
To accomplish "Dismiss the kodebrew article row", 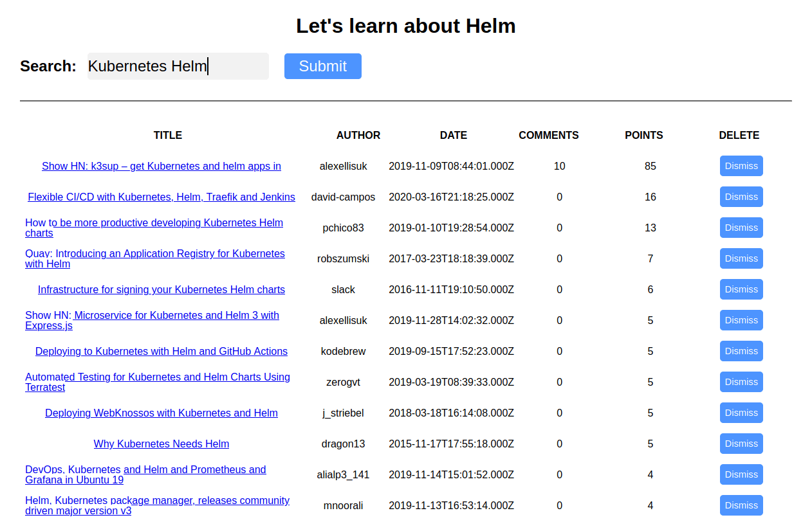I will coord(741,351).
